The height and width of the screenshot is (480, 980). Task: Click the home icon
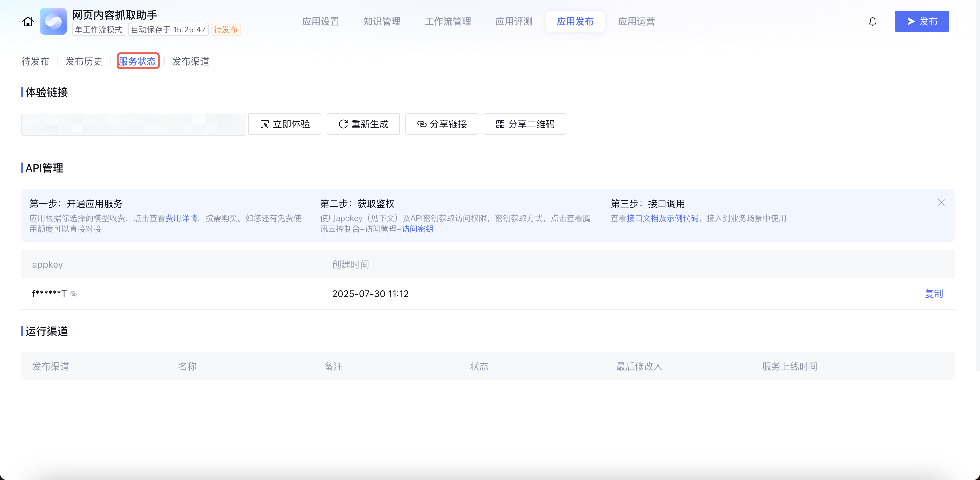click(28, 22)
